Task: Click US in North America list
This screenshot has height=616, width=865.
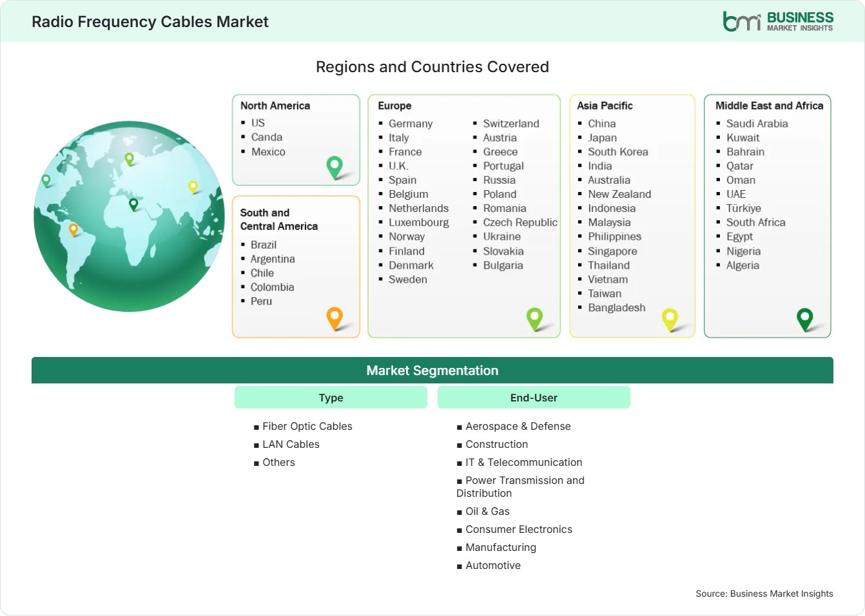Action: (x=258, y=123)
